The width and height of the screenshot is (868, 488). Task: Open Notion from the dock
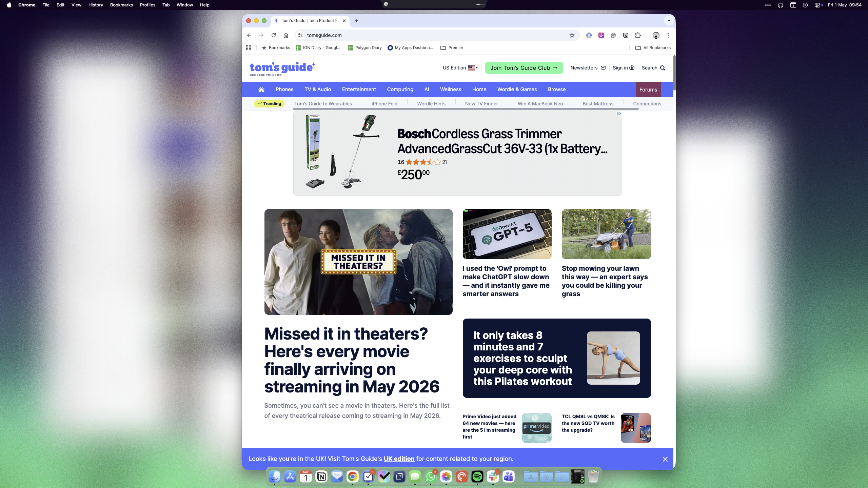(x=321, y=477)
